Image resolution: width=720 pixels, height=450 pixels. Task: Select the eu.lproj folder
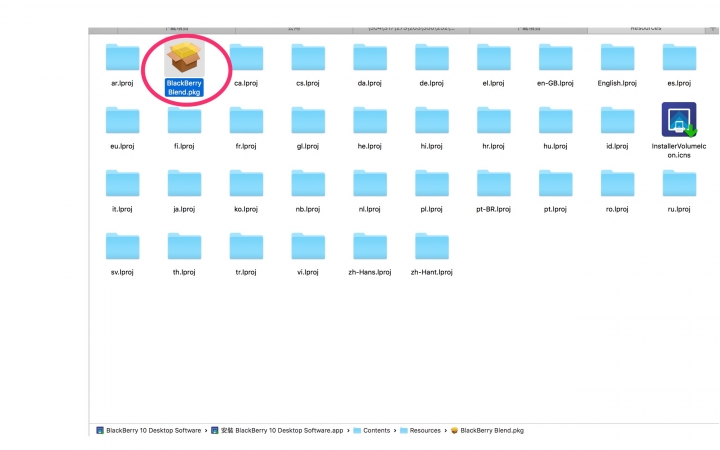click(x=122, y=120)
